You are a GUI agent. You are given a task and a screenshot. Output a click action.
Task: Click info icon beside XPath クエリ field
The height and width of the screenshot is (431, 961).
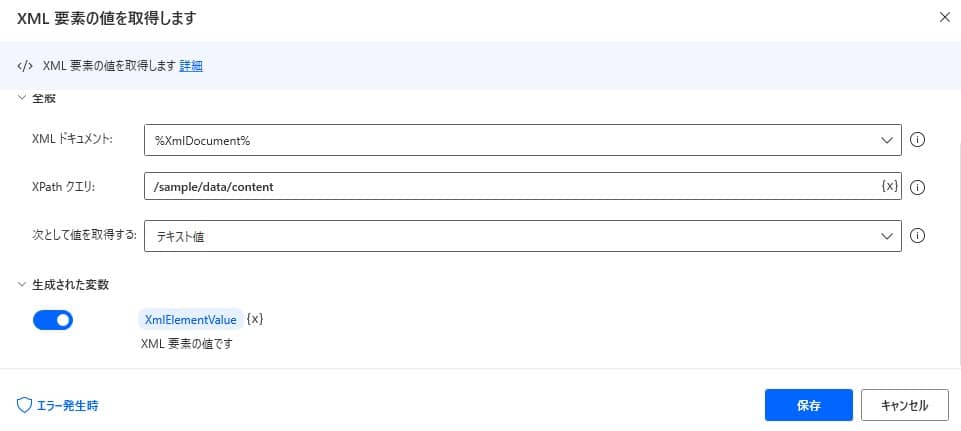coord(917,187)
